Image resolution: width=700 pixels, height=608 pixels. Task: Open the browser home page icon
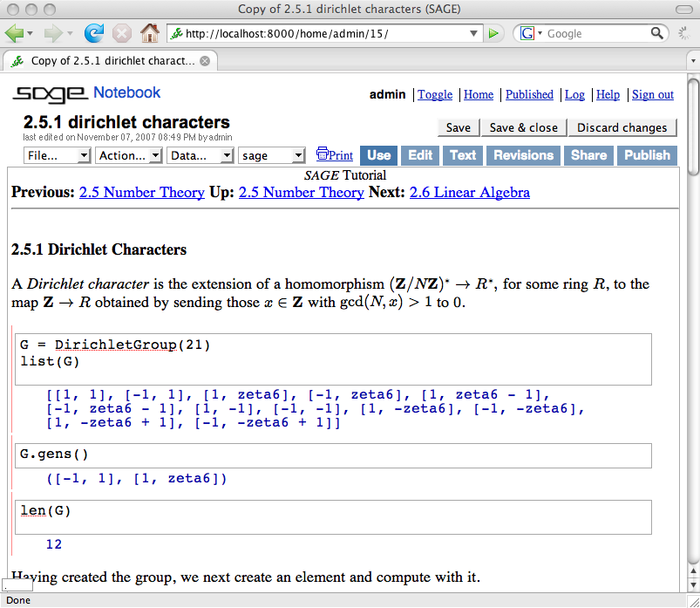[150, 33]
